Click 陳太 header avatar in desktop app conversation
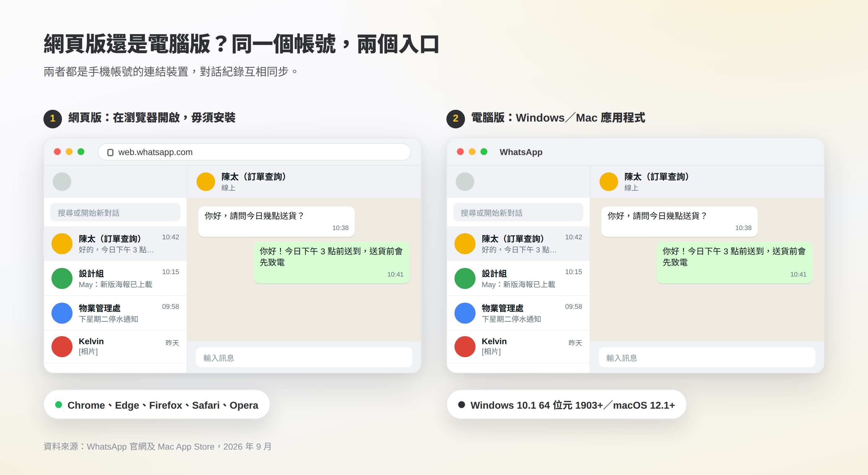 (x=609, y=182)
